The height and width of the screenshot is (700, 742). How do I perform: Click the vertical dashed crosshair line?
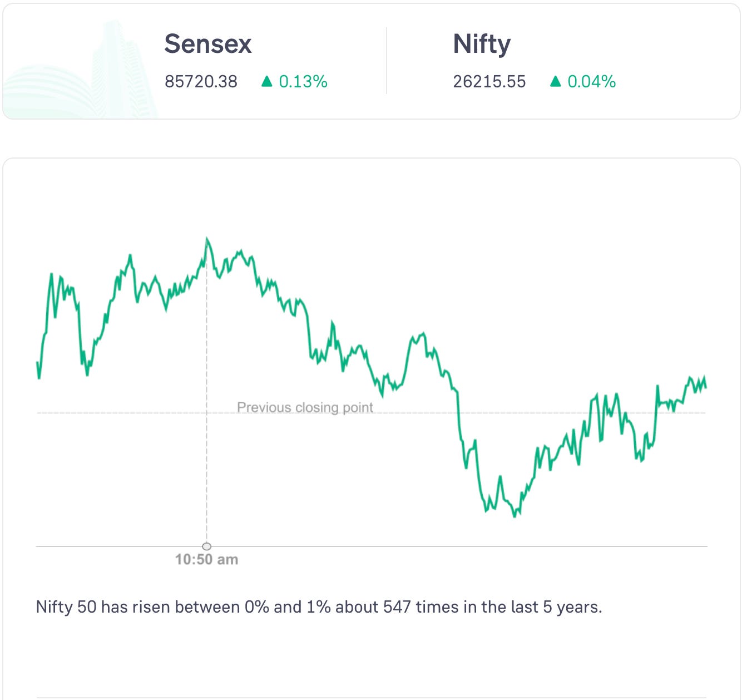point(207,473)
